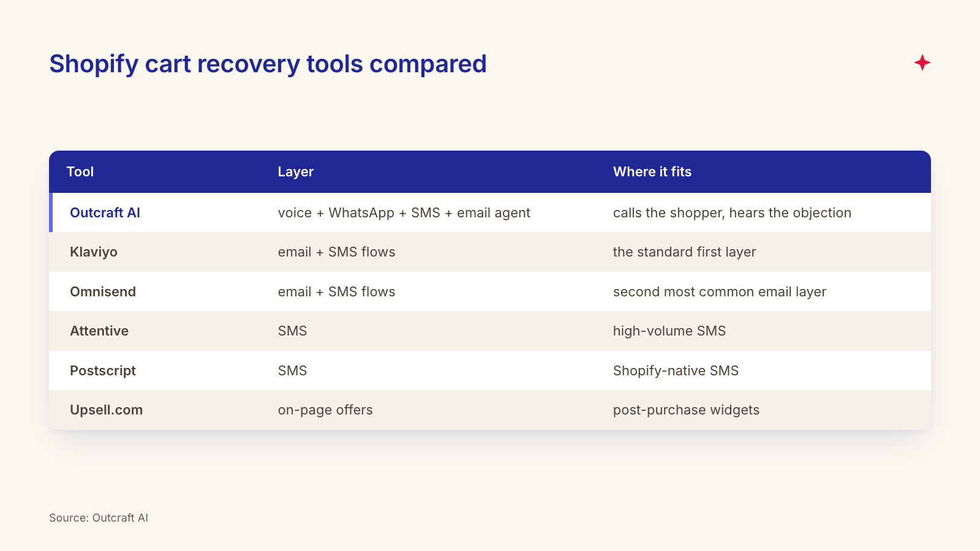Image resolution: width=980 pixels, height=551 pixels.
Task: Select the 'Outcraft AI' tool cell
Action: pyautogui.click(x=105, y=213)
